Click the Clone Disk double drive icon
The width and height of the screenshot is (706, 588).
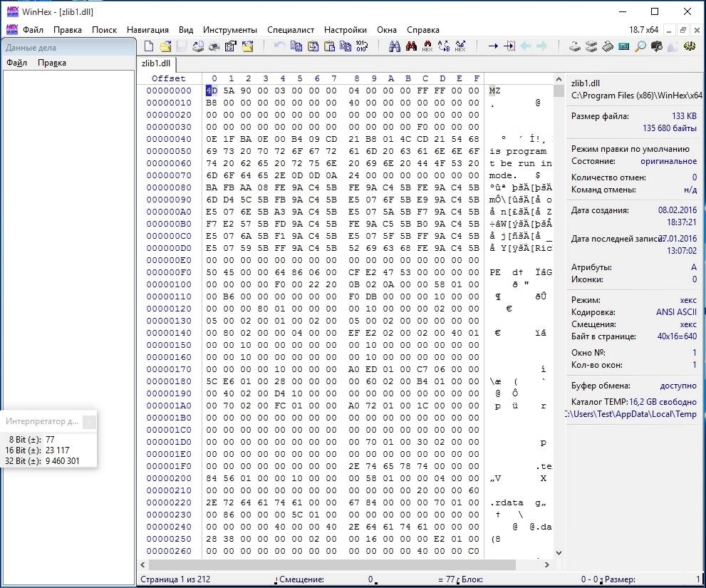click(591, 46)
